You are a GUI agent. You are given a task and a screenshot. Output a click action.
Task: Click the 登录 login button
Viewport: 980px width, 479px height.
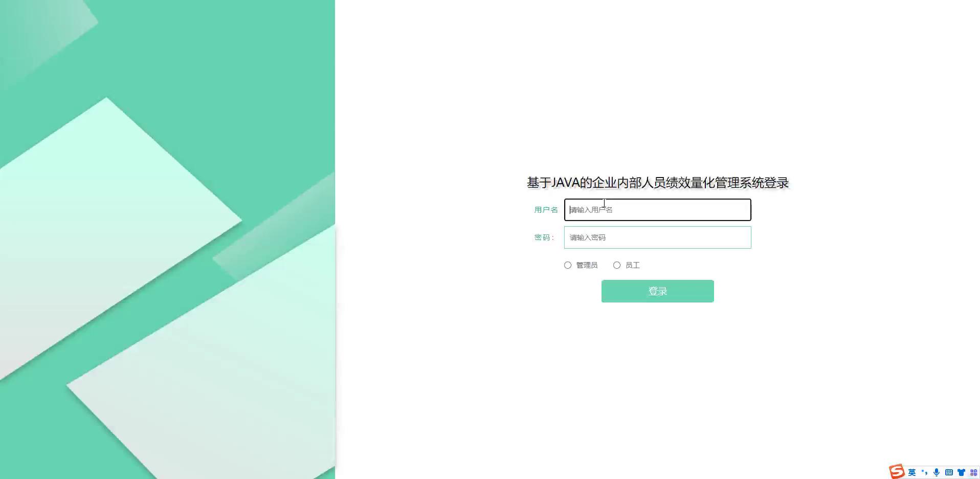pos(658,291)
